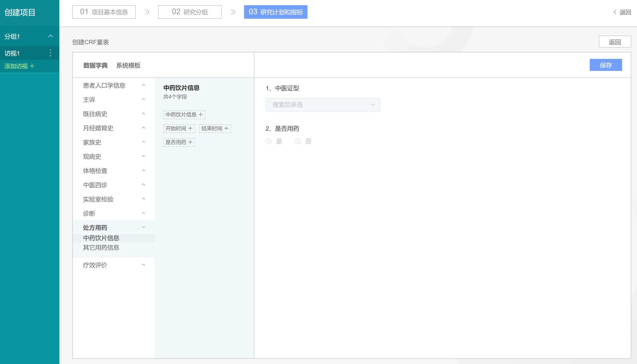Add the 是否用药 field using its plus
This screenshot has width=637, height=364.
pyautogui.click(x=190, y=142)
